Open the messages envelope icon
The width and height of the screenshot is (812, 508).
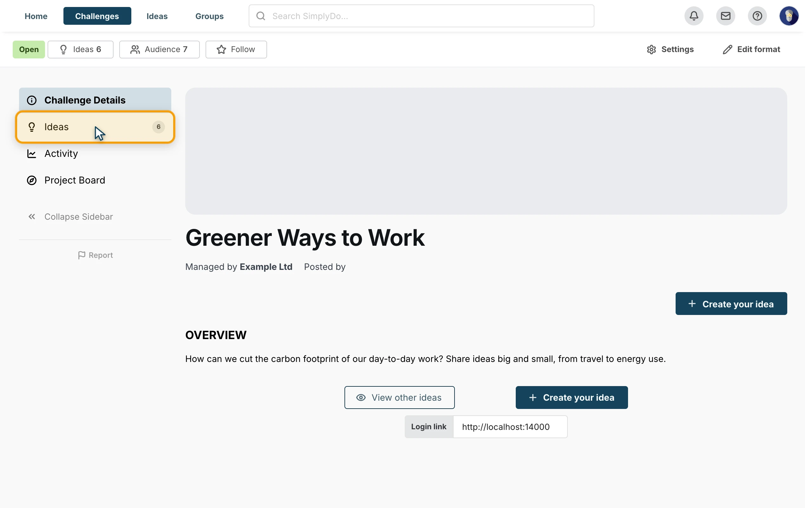pyautogui.click(x=725, y=16)
